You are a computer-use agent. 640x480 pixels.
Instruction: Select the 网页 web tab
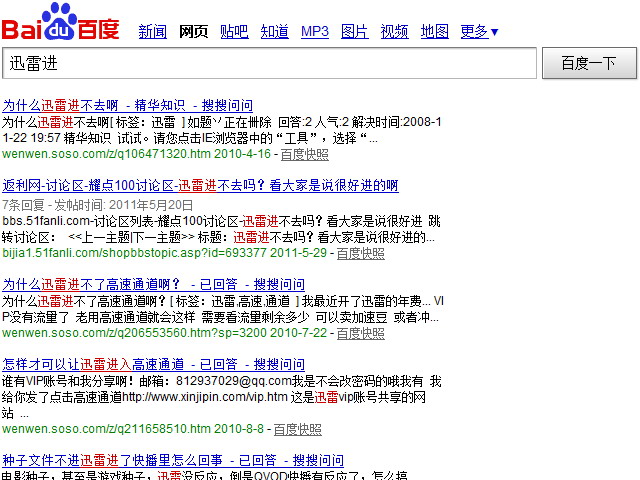point(193,31)
